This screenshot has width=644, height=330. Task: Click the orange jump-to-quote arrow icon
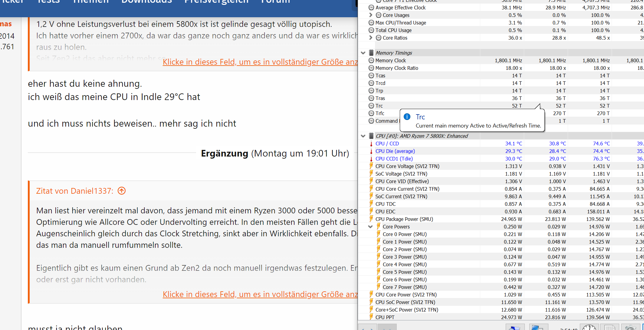click(122, 191)
